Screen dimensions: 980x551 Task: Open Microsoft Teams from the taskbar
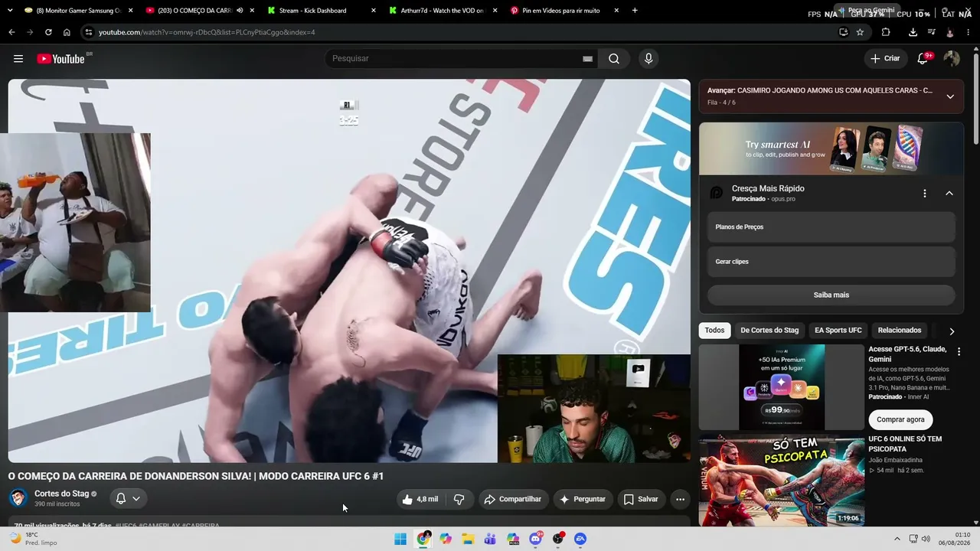pyautogui.click(x=490, y=539)
